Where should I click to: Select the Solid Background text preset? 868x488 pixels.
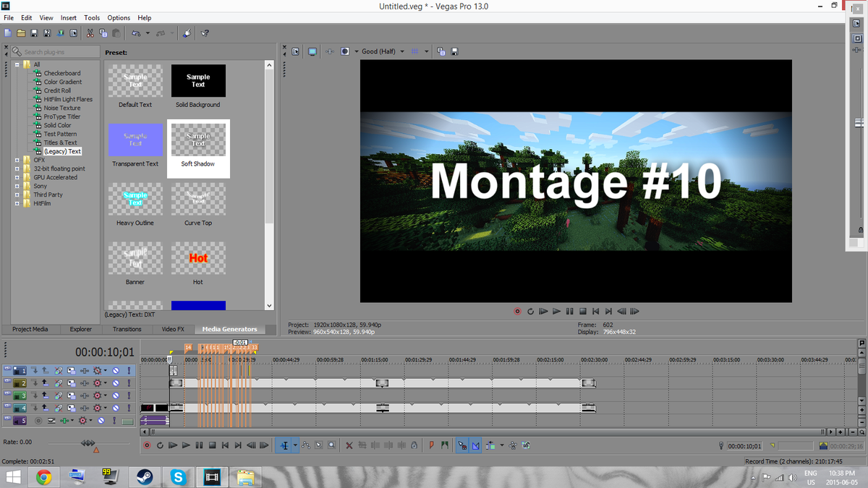[198, 87]
